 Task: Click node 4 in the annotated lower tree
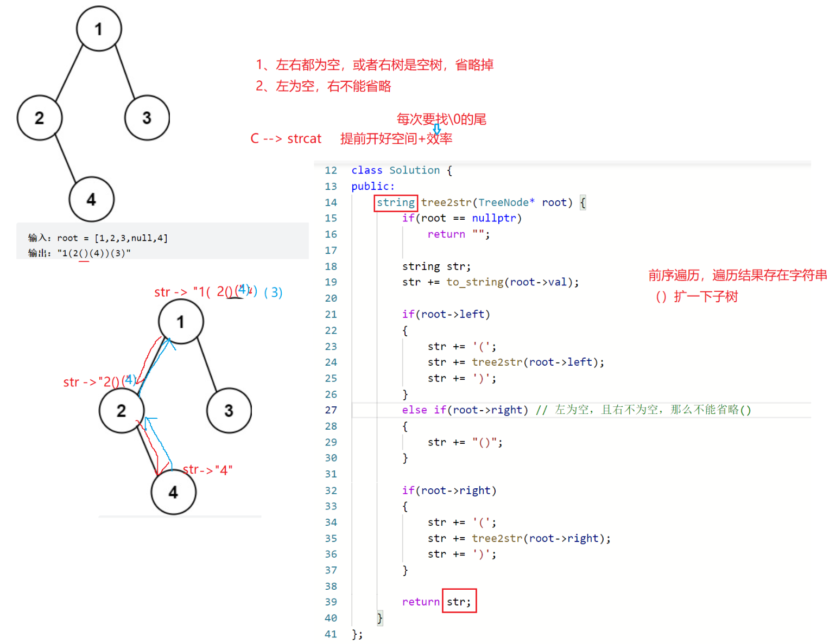click(173, 492)
